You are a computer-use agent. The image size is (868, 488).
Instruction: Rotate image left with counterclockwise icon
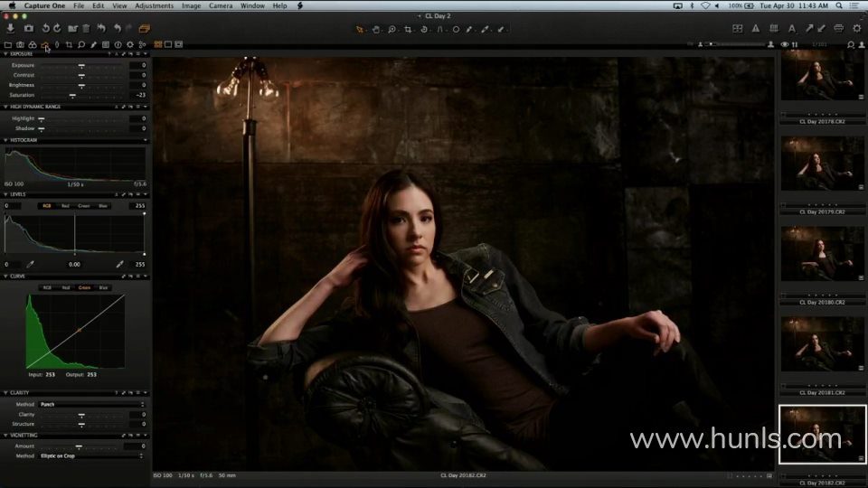(45, 28)
